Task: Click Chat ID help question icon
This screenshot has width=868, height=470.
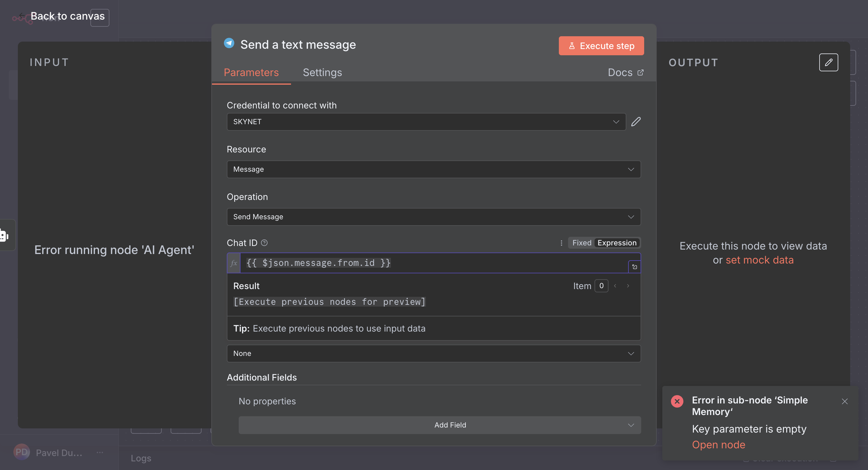Action: tap(265, 243)
